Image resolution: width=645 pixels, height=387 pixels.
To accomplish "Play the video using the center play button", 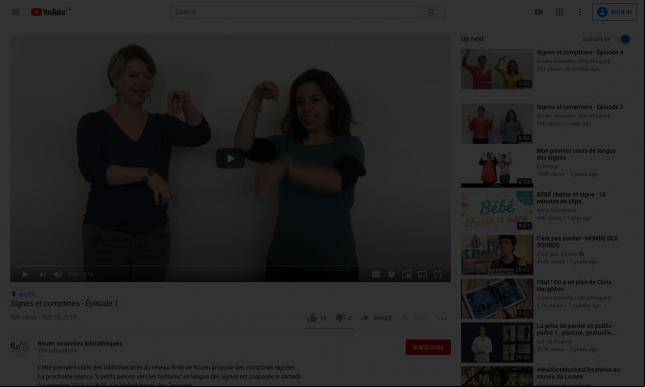I will click(x=230, y=158).
